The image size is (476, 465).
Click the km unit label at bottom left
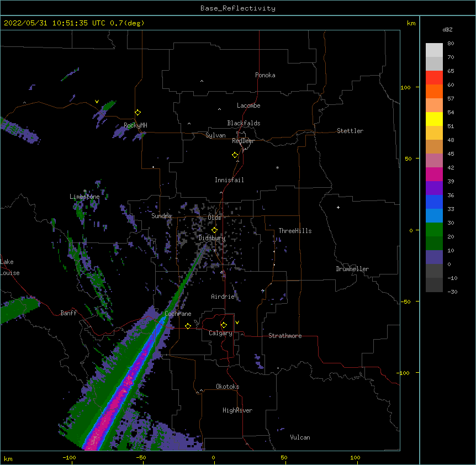(x=8, y=458)
